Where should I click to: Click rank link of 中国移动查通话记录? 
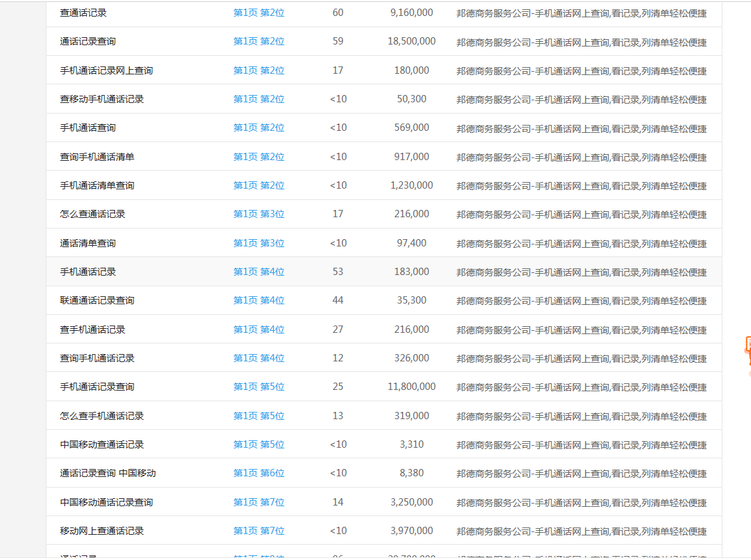click(258, 444)
